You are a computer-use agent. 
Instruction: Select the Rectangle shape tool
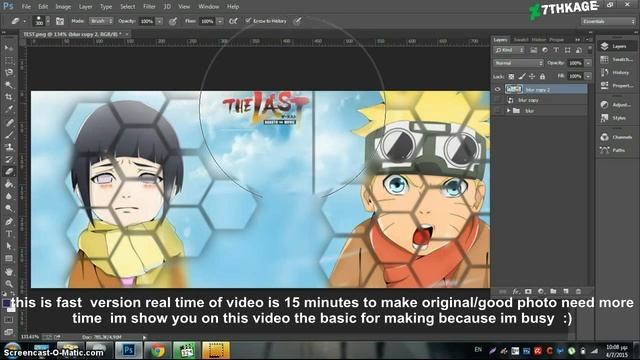click(9, 258)
